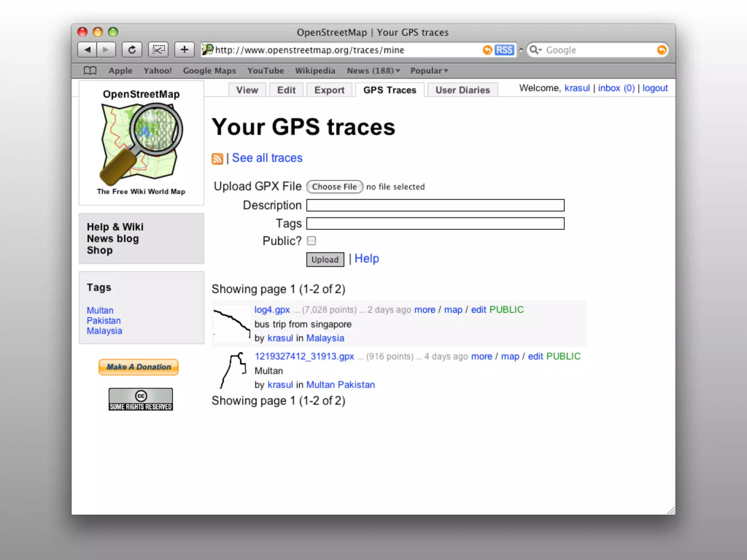
Task: Click the Description text field
Action: click(435, 205)
